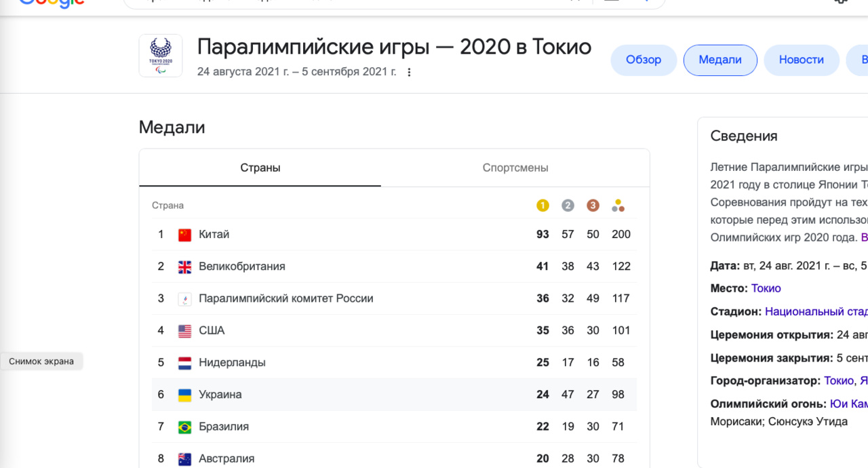Image resolution: width=868 pixels, height=468 pixels.
Task: Select the Великобритания row in medal table
Action: coord(394,267)
